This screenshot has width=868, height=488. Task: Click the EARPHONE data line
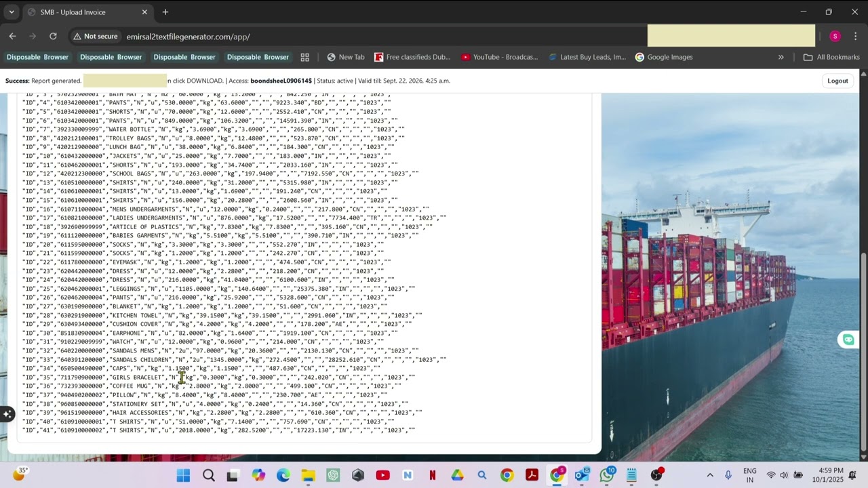tap(215, 333)
